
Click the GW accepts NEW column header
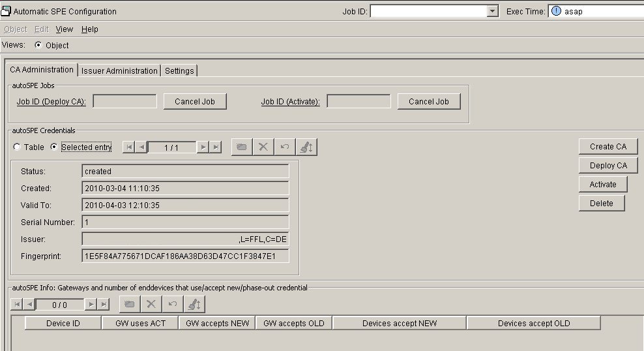(217, 324)
